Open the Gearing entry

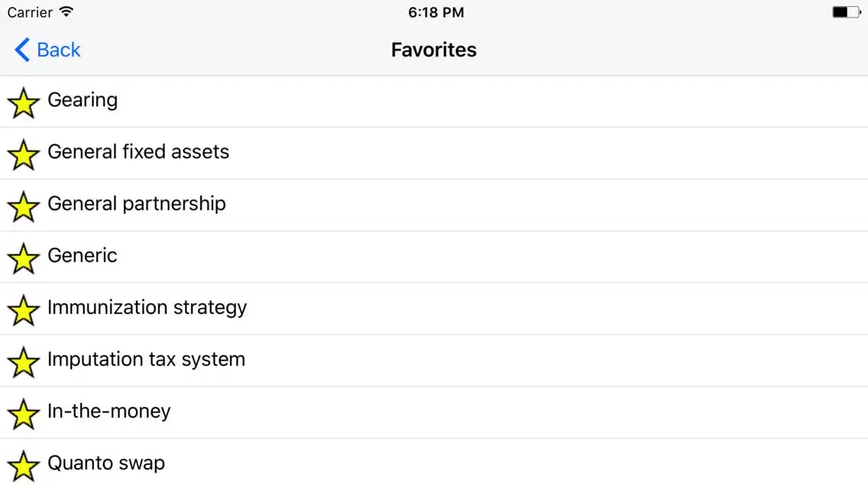[434, 102]
